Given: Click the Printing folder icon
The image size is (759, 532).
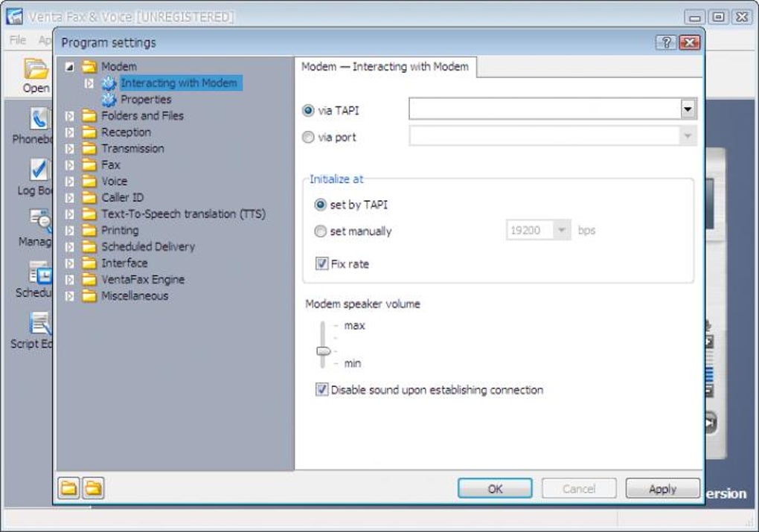Looking at the screenshot, I should [x=89, y=231].
